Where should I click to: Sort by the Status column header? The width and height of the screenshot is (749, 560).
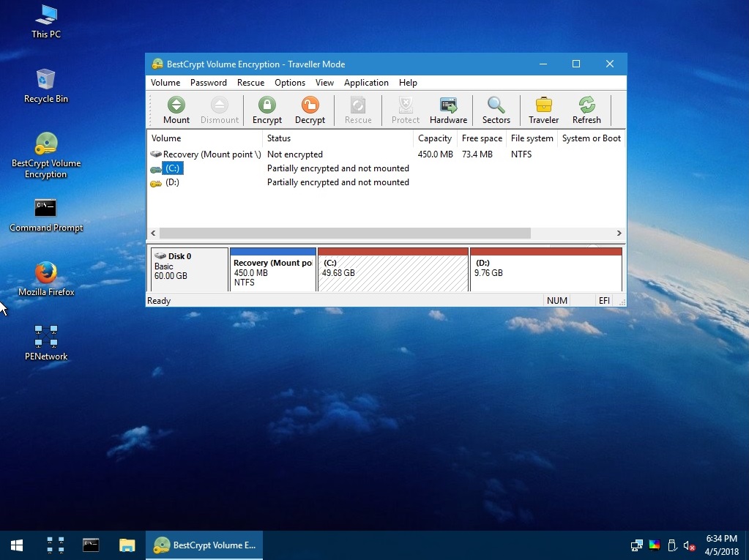338,138
